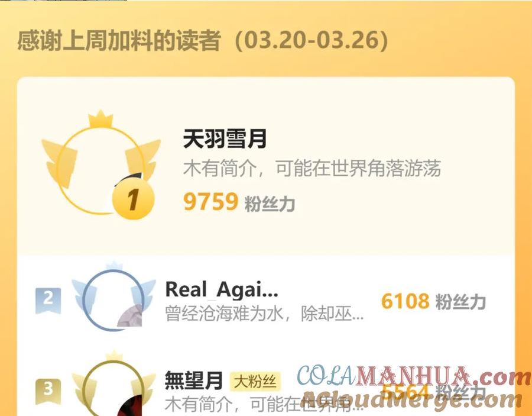Open the username 天羽雪月
The width and height of the screenshot is (532, 416).
(x=225, y=139)
